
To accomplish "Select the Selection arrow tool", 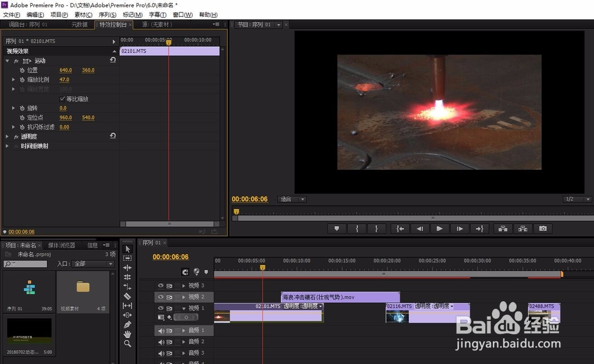I will 127,249.
